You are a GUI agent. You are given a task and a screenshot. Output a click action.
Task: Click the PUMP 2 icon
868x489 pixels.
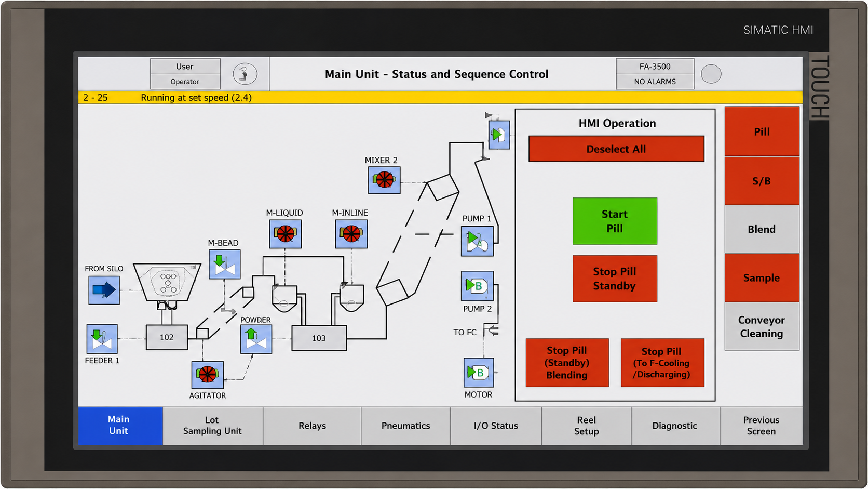pos(477,286)
